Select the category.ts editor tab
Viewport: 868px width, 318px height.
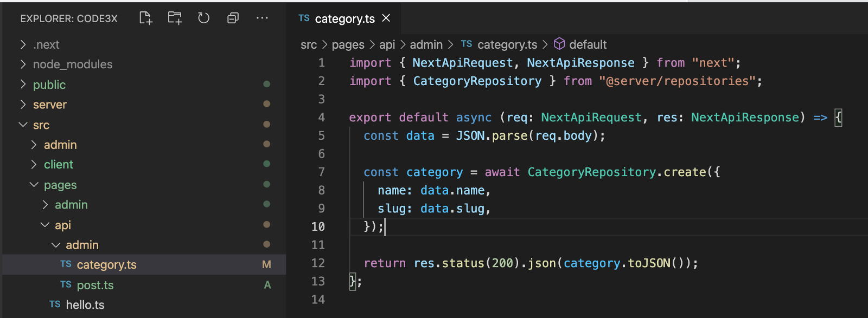pyautogui.click(x=344, y=19)
